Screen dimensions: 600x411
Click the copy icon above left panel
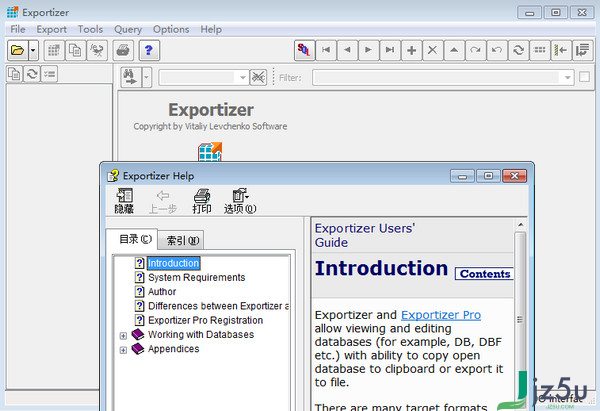[x=15, y=74]
